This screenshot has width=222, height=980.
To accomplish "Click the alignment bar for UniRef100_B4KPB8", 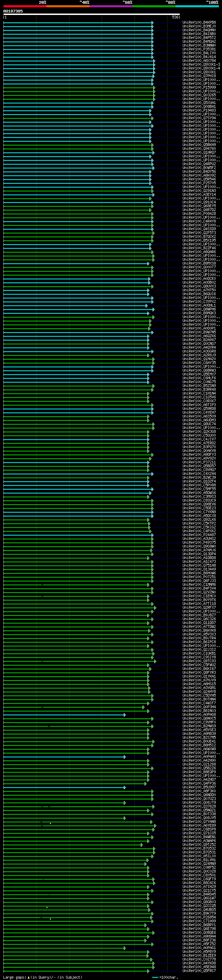I will (78, 23).
